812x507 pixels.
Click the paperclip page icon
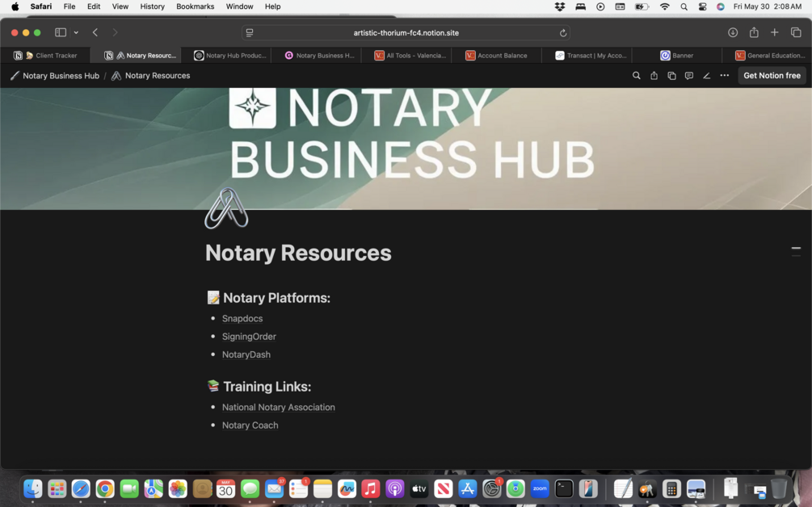coord(226,208)
